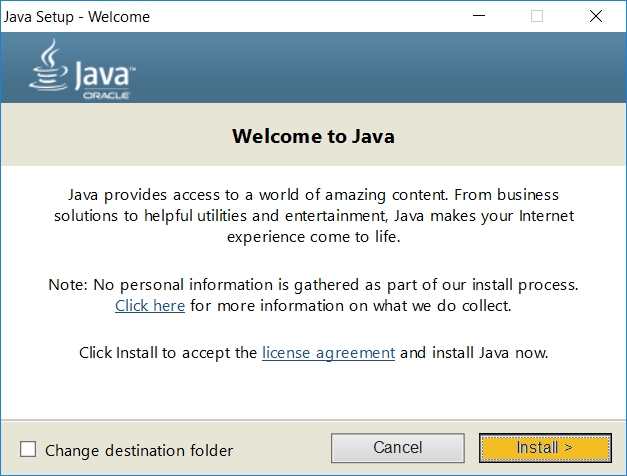
Task: Click the resize grip at the window corner
Action: (620, 469)
